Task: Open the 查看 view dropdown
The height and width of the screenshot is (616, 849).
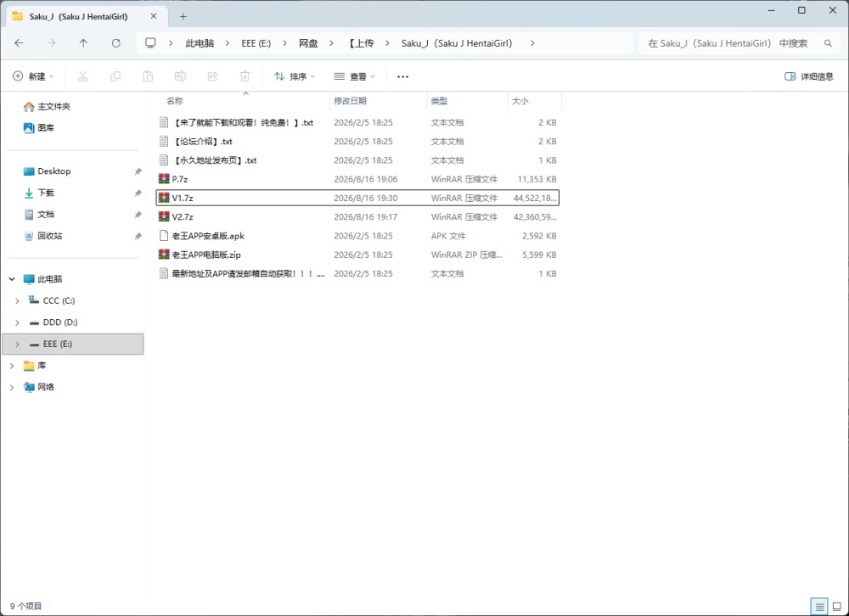Action: (x=354, y=76)
